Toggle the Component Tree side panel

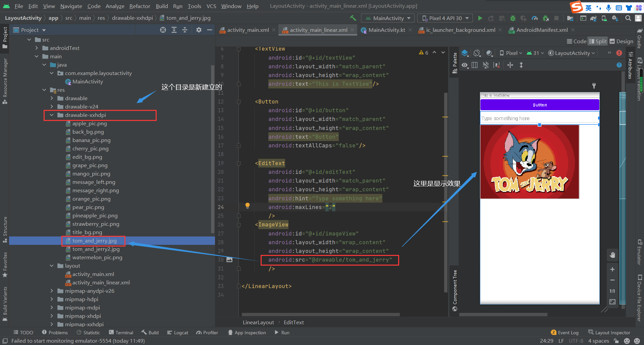[455, 290]
